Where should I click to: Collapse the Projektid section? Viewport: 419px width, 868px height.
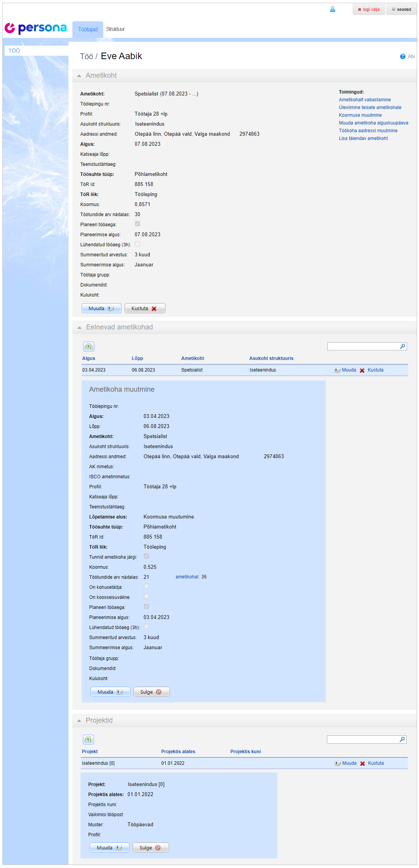[79, 721]
